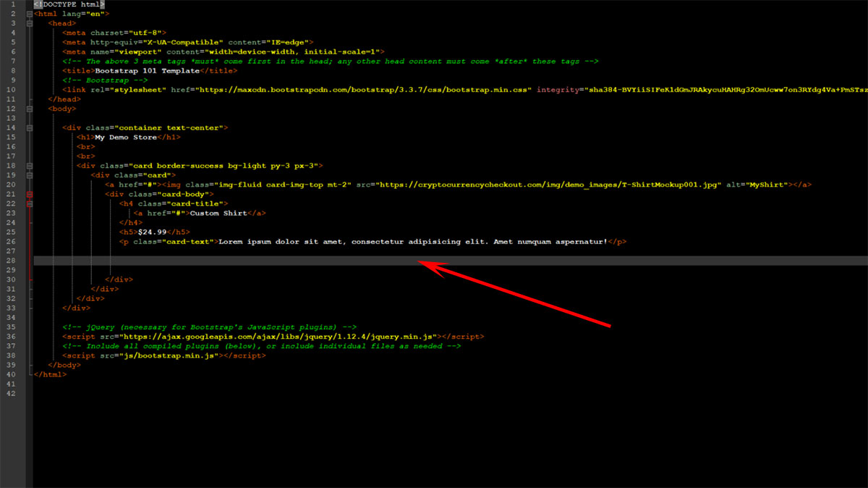Click the closing h4 tag
The width and height of the screenshot is (868, 488).
tap(132, 222)
